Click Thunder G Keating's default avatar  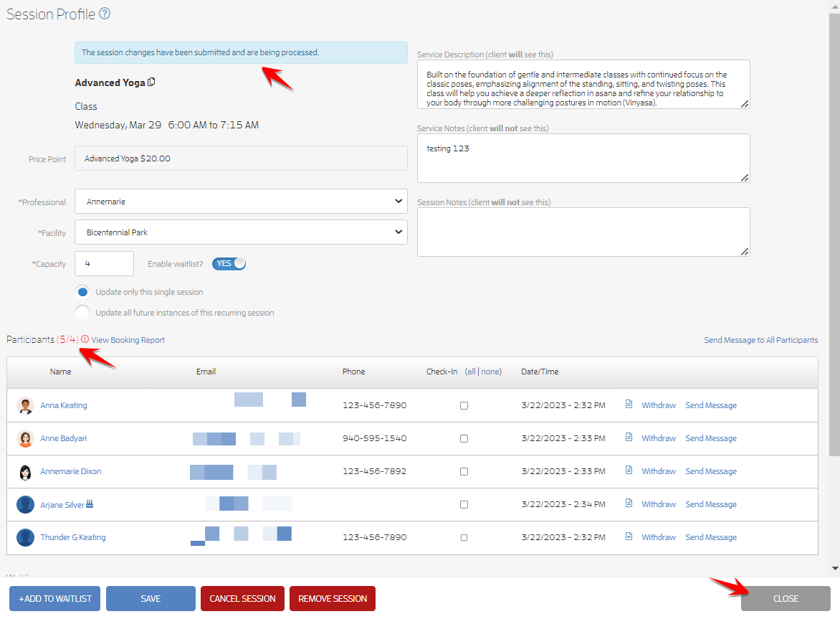[25, 537]
